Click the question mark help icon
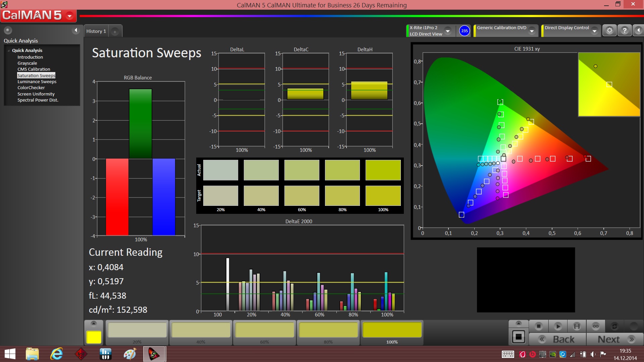644x362 pixels. 624,31
